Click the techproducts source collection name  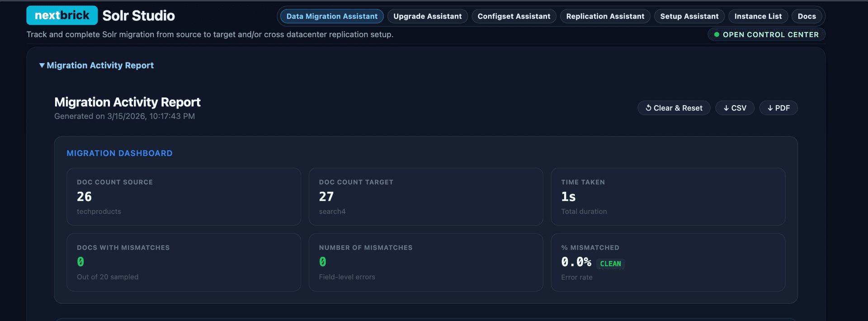pos(99,211)
